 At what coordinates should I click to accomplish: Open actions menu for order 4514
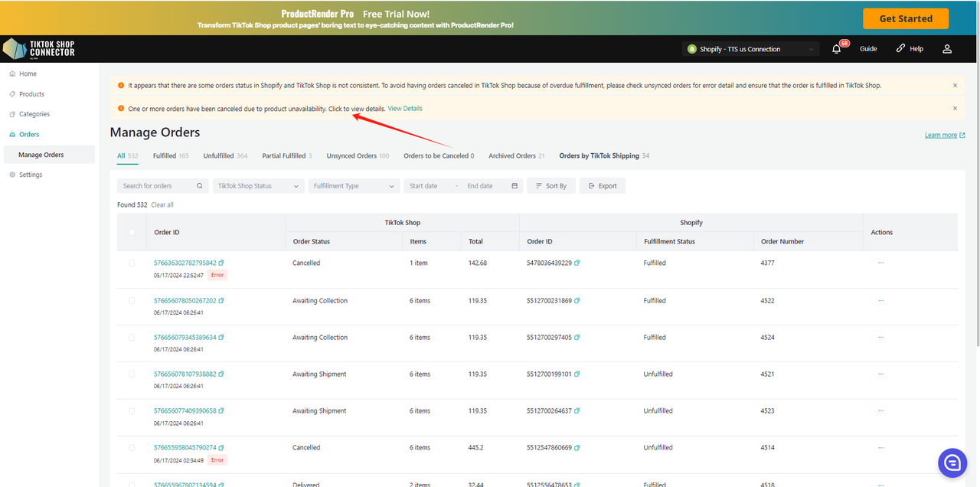[881, 448]
